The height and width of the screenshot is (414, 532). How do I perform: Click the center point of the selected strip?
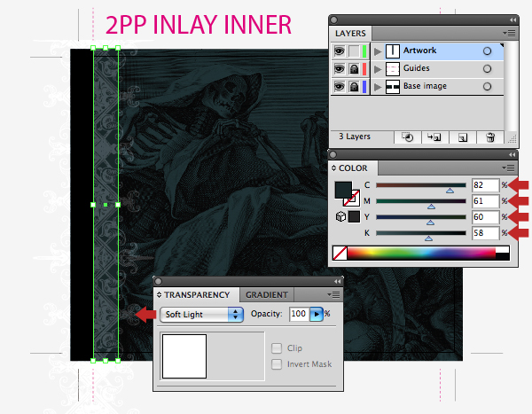106,205
